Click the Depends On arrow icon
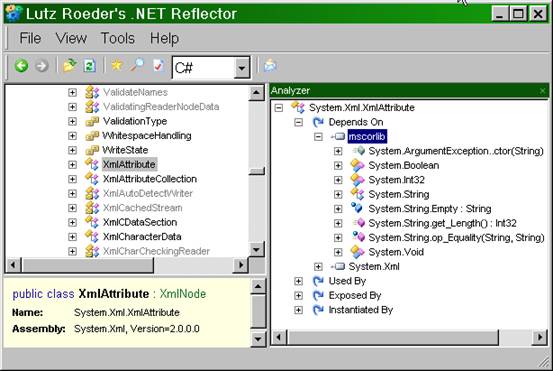The image size is (553, 371). click(x=318, y=122)
